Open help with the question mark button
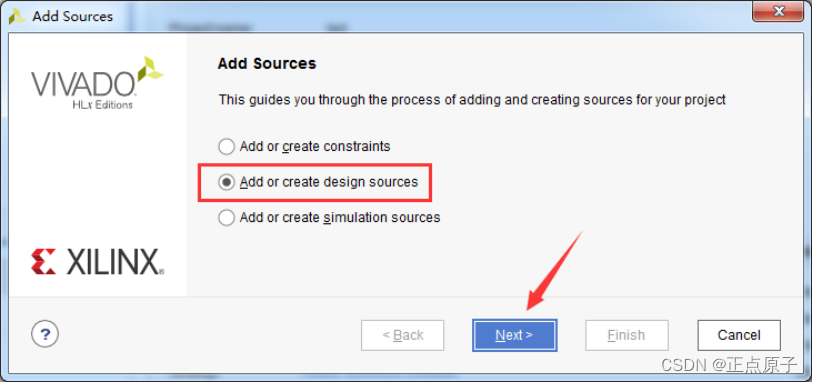 point(45,335)
